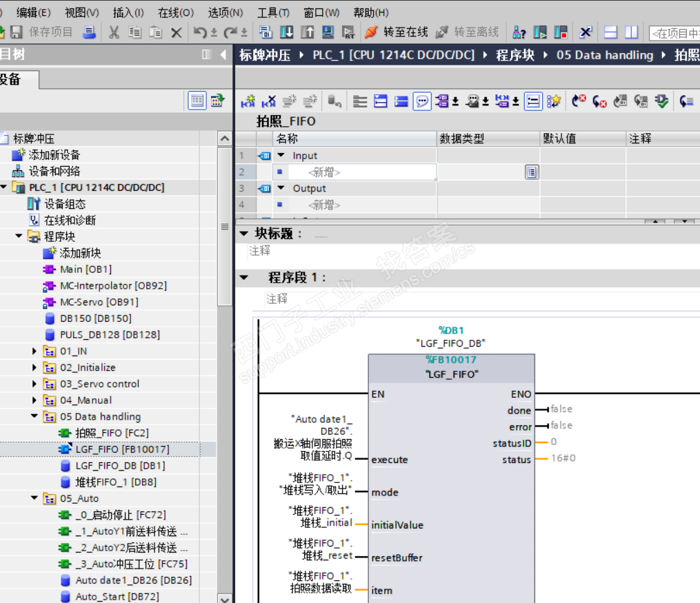The image size is (700, 603).
Task: Click project tree scrollbar up arrow
Action: 225,139
